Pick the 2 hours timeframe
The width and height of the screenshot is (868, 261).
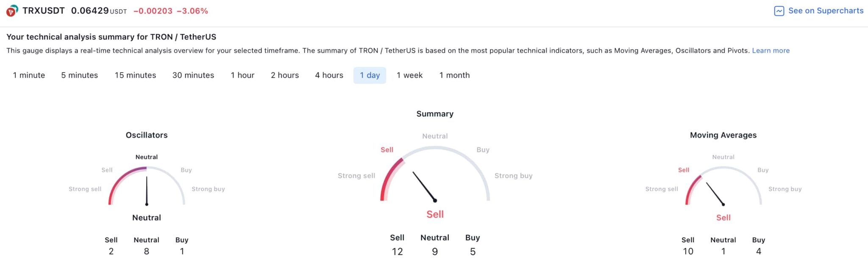pyautogui.click(x=285, y=75)
